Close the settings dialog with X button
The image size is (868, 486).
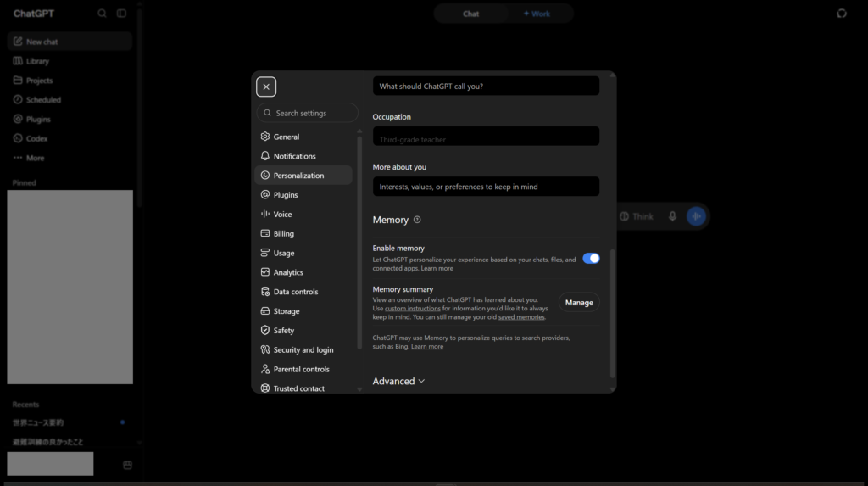coord(266,87)
